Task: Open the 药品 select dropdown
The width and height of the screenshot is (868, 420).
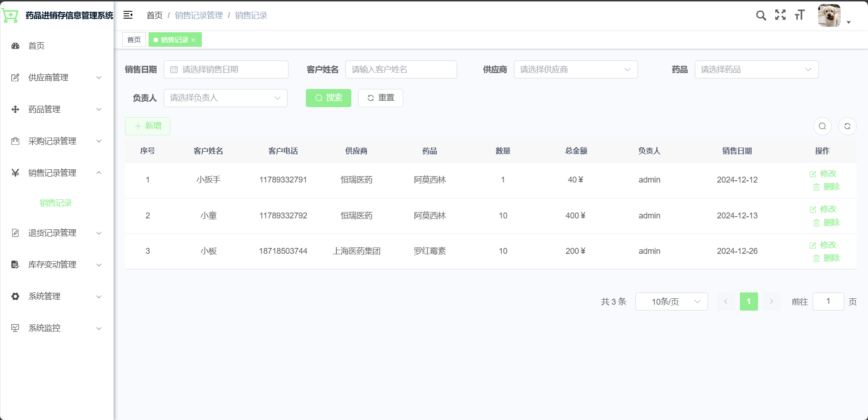Action: point(757,69)
